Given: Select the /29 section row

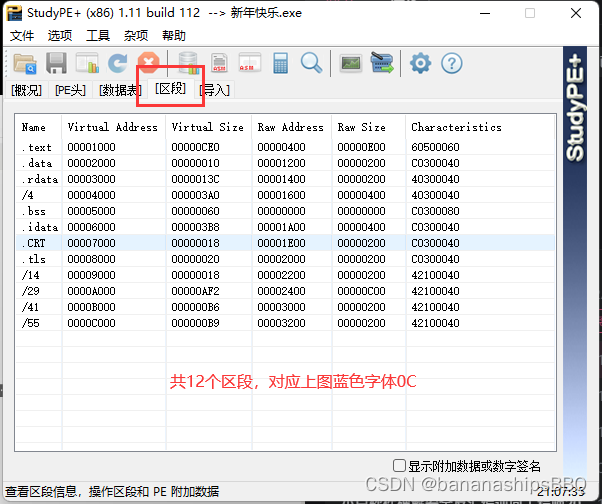Looking at the screenshot, I should pos(285,291).
